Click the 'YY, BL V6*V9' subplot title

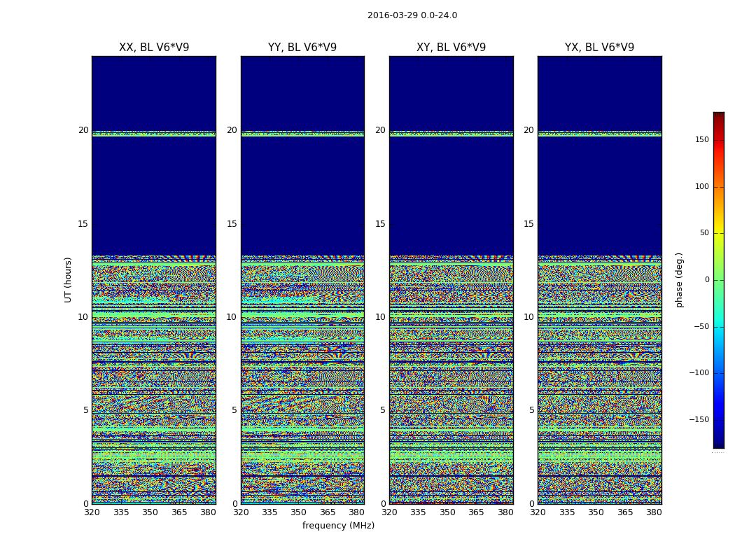pyautogui.click(x=302, y=48)
